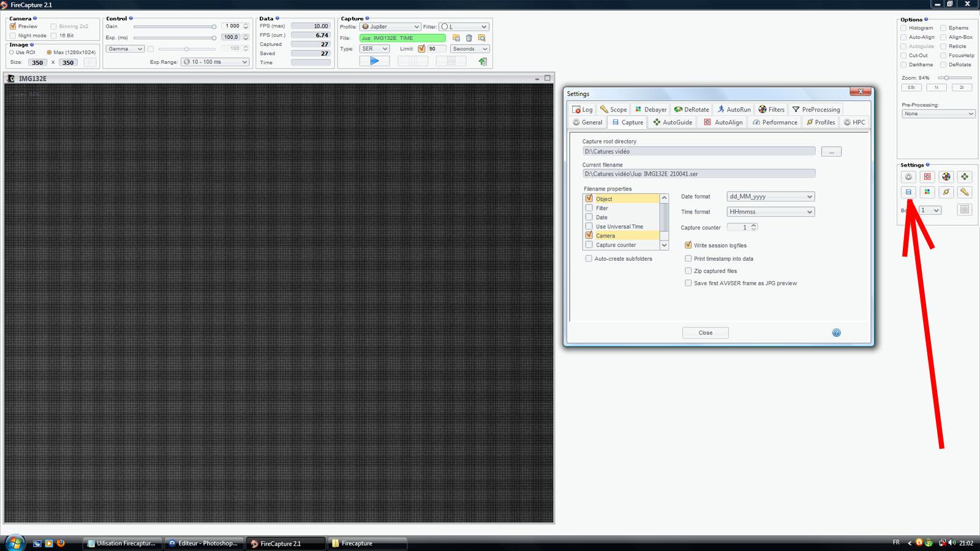Open the Date format dropdown

click(x=771, y=197)
